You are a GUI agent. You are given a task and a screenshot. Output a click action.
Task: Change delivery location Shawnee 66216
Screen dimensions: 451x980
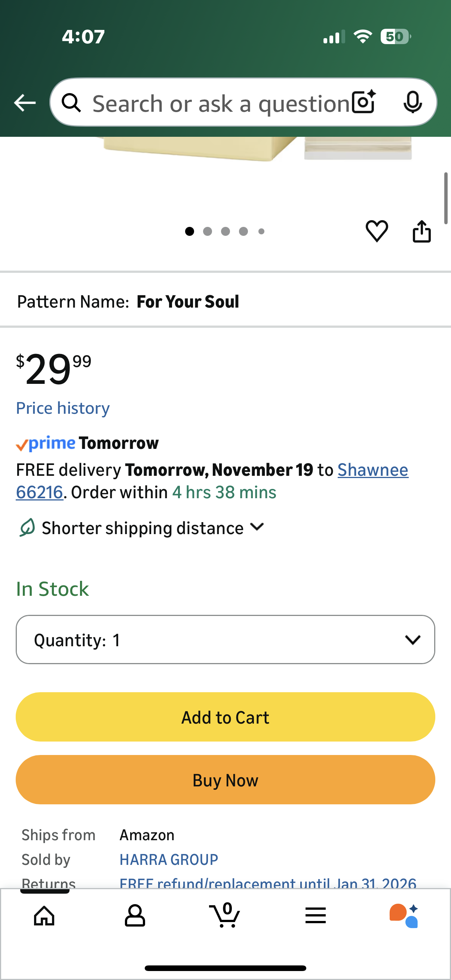[372, 470]
